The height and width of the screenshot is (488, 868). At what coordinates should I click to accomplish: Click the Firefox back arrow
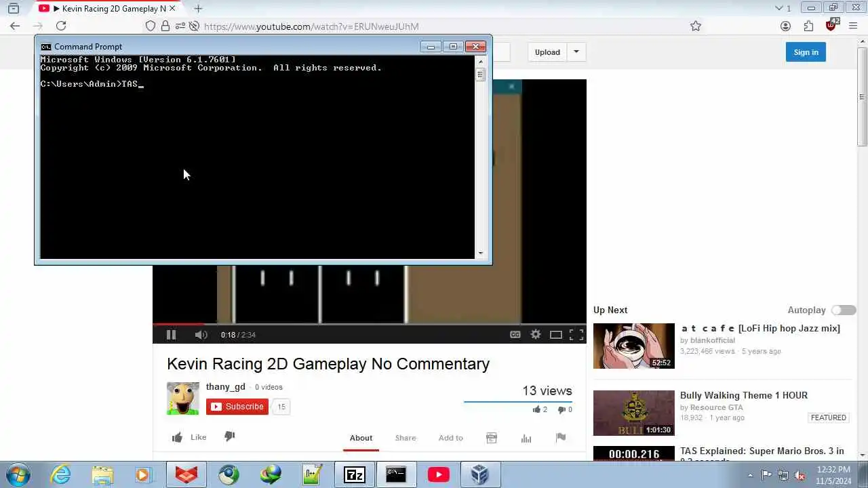pyautogui.click(x=15, y=26)
